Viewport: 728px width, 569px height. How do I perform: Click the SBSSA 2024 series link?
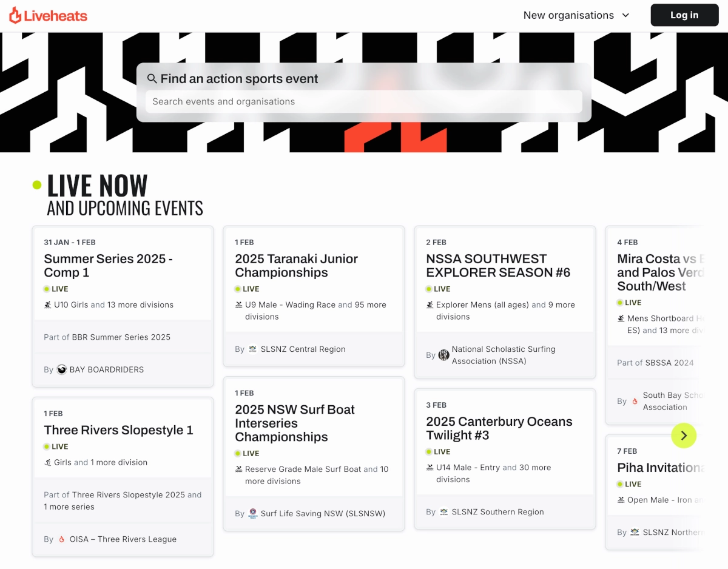(669, 363)
